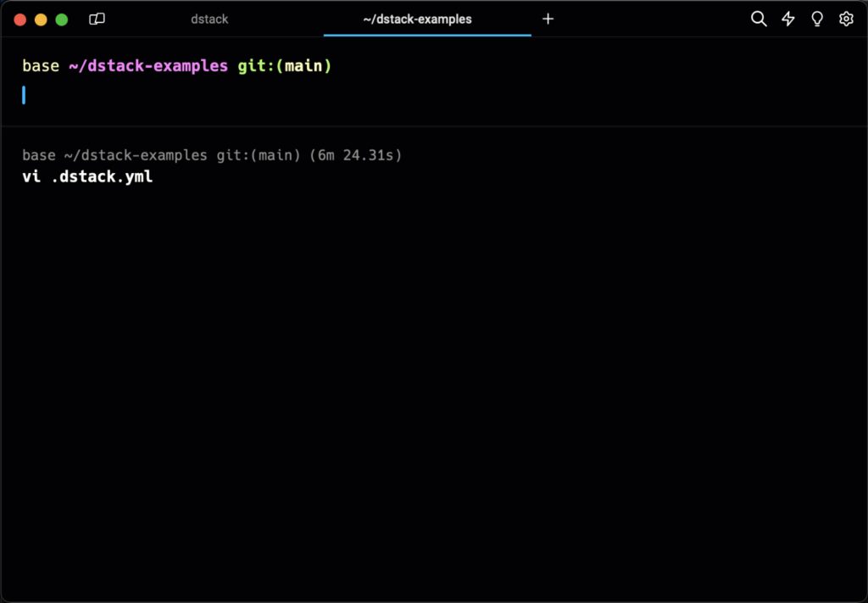Click the plus icon to create new tab
The width and height of the screenshot is (868, 603).
click(x=548, y=19)
